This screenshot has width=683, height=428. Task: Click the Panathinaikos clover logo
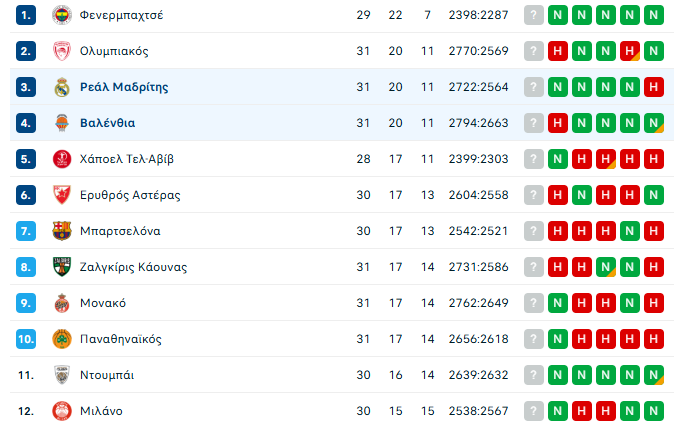[61, 339]
